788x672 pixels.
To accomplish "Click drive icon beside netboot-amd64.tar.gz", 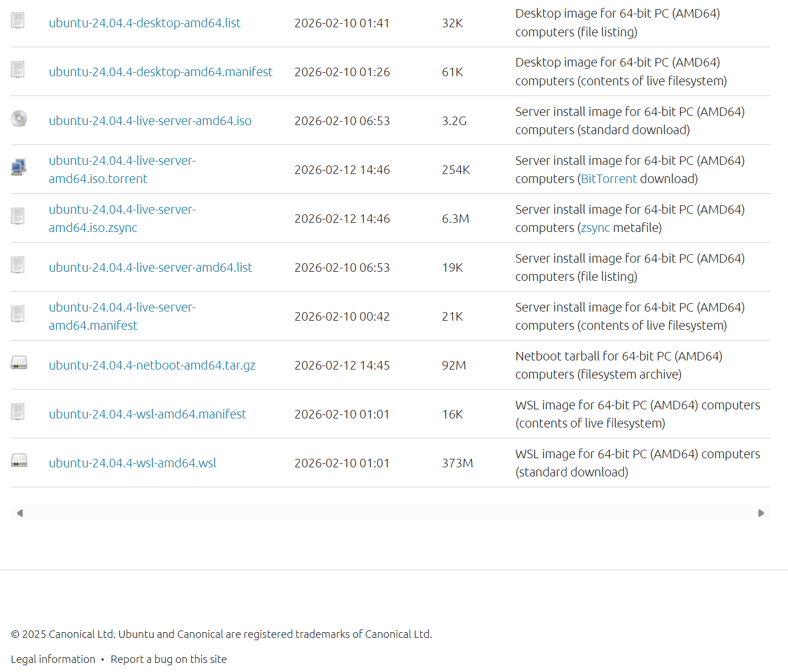I will [19, 363].
